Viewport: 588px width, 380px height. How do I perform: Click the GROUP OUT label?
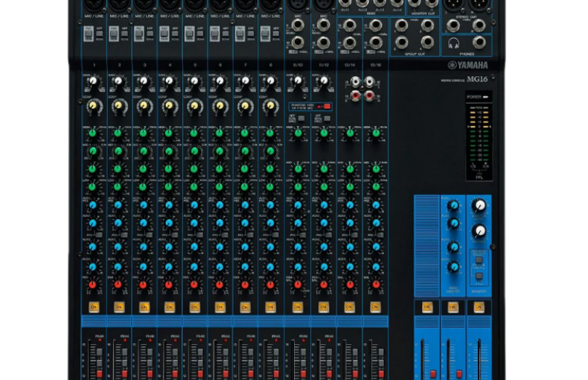[415, 54]
